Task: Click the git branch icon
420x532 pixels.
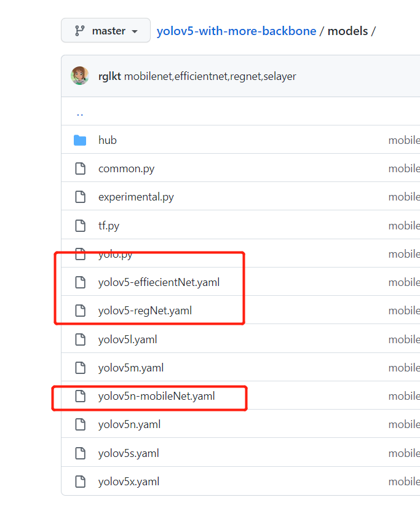Action: (80, 31)
